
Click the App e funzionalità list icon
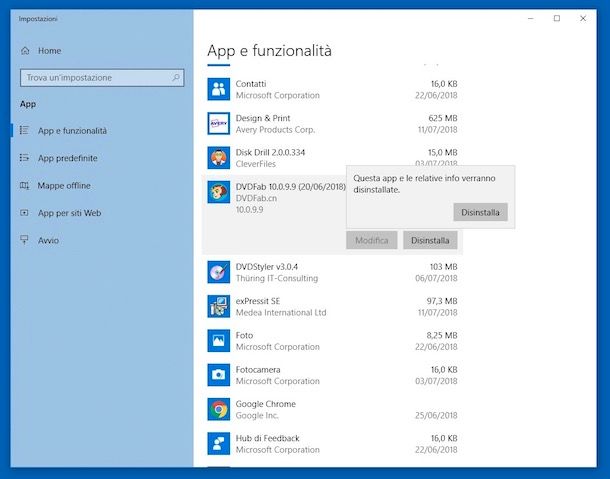24,130
